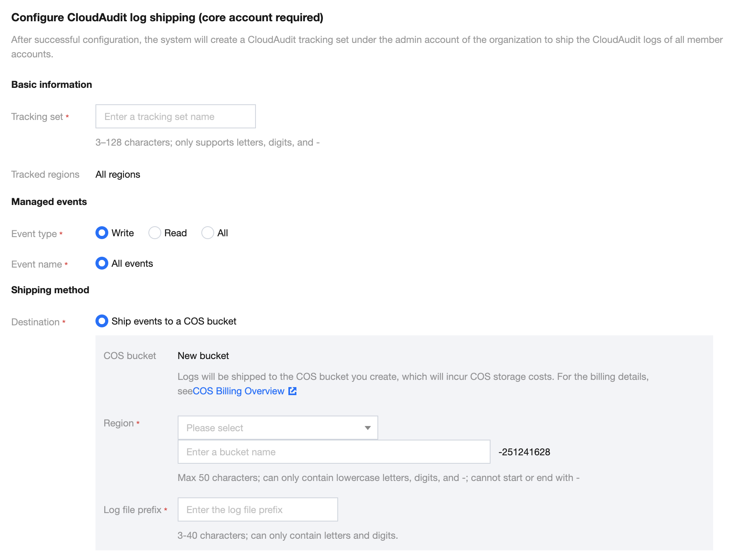Open the COS Billing Overview link
Image resolution: width=734 pixels, height=560 pixels.
238,391
